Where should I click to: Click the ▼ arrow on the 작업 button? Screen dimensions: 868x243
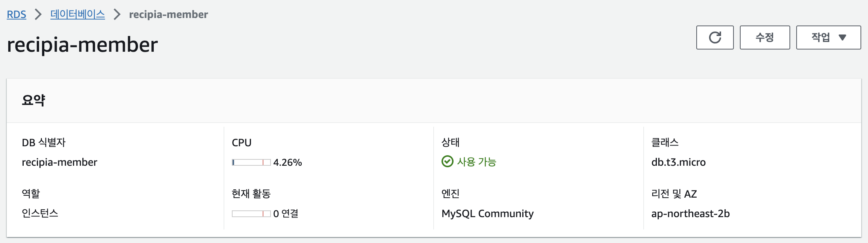[842, 37]
